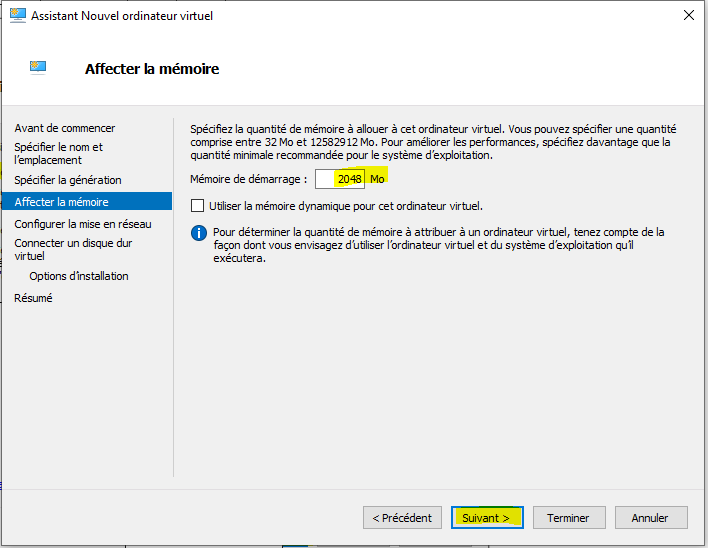Click the Terminer button
Viewport: 708px width, 548px height.
click(569, 517)
